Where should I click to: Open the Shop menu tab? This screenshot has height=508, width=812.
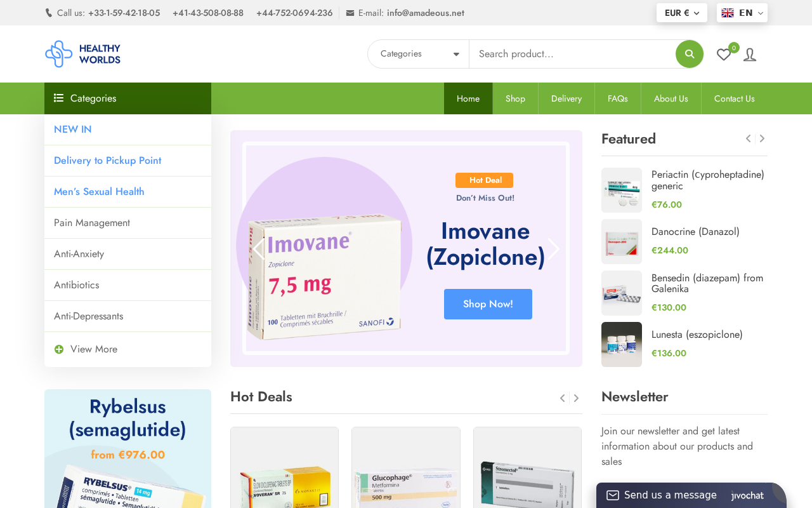click(515, 98)
